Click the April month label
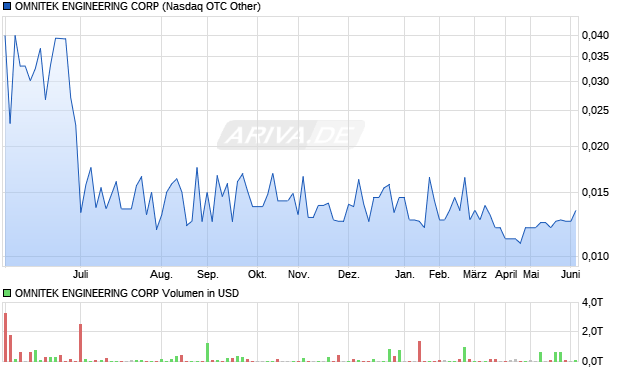Screen dimensions: 620x371 coord(506,274)
